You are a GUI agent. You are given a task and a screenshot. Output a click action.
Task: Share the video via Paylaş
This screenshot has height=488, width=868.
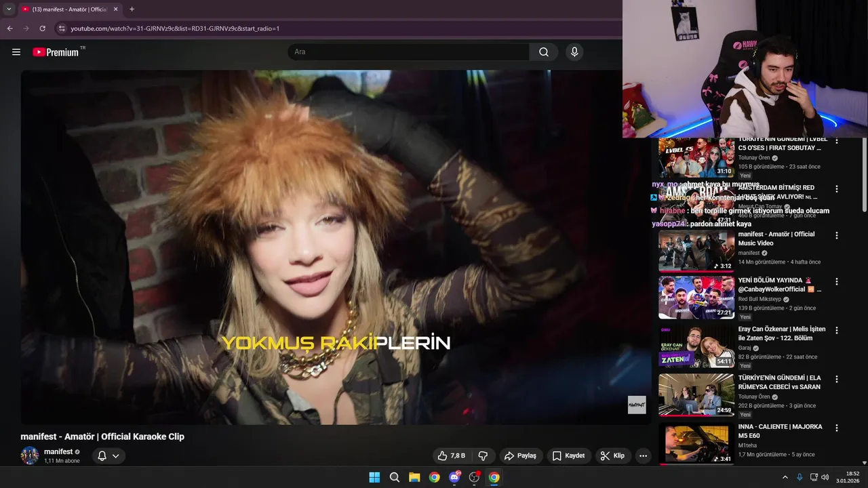(x=520, y=455)
